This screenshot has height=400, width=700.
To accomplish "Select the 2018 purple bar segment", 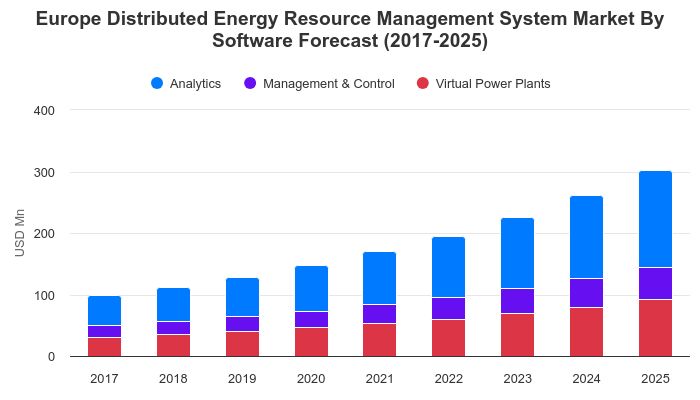I will (173, 328).
